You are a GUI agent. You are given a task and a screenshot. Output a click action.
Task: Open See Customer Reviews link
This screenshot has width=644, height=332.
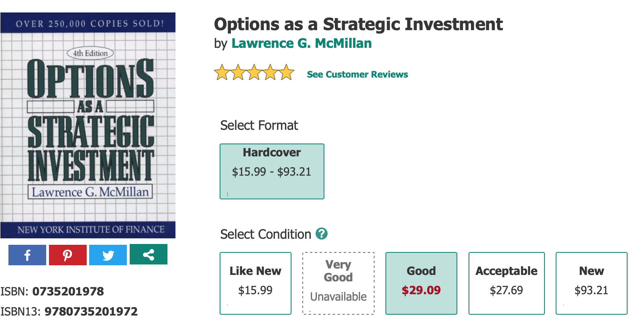tap(357, 74)
